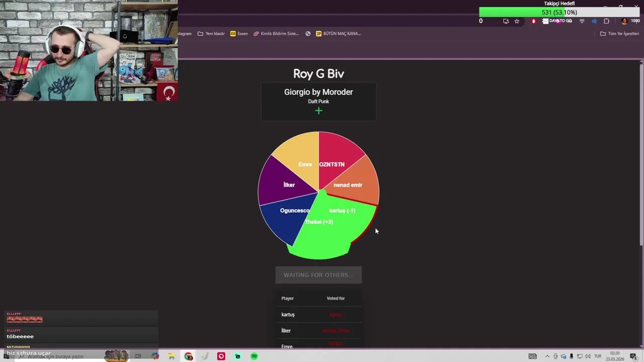The width and height of the screenshot is (644, 362).
Task: Click the kartuş row in the player table
Action: [318, 315]
